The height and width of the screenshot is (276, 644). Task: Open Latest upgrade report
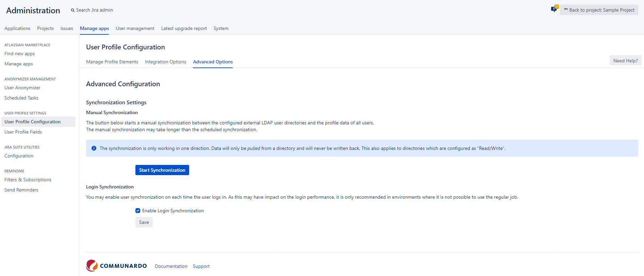click(184, 28)
